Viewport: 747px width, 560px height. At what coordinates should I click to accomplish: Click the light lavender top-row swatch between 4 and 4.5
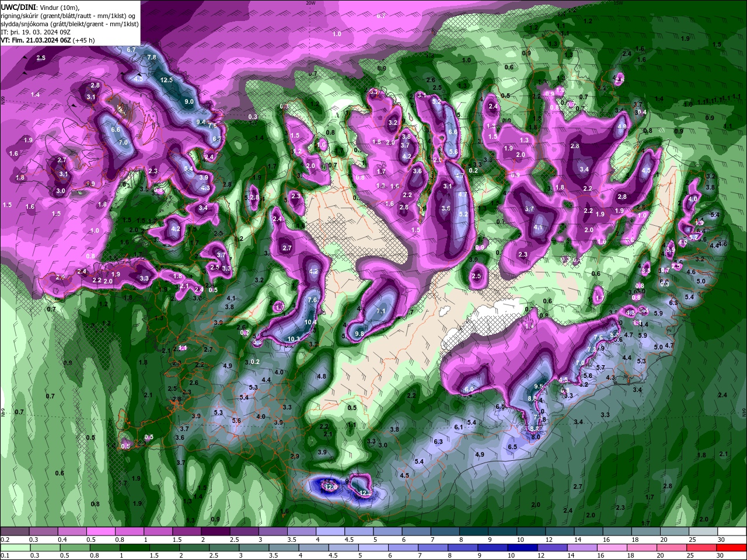(x=330, y=531)
